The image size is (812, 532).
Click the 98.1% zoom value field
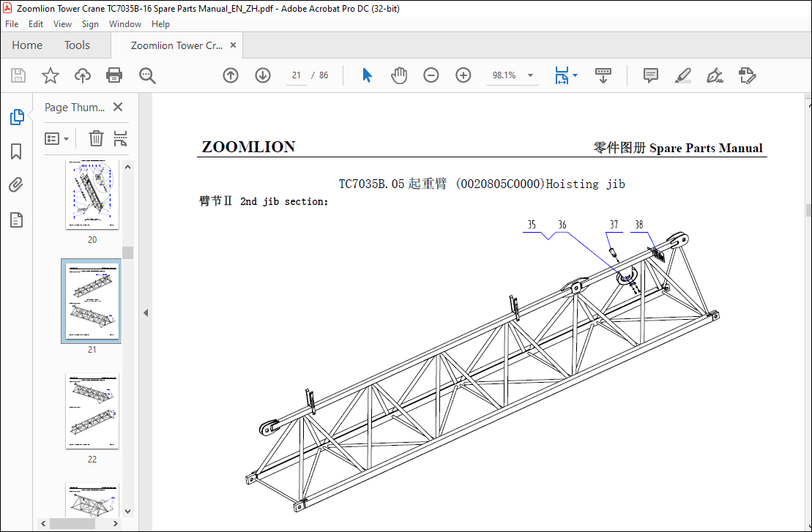point(504,75)
